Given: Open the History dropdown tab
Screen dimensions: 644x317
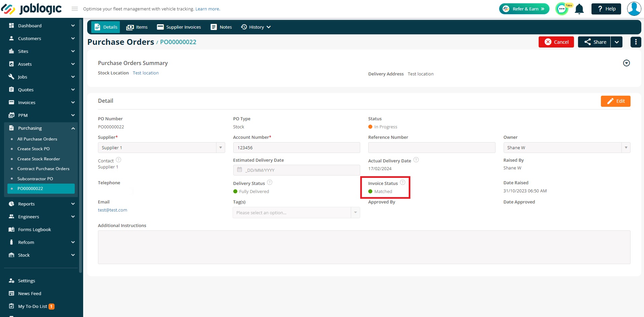Looking at the screenshot, I should click(256, 27).
